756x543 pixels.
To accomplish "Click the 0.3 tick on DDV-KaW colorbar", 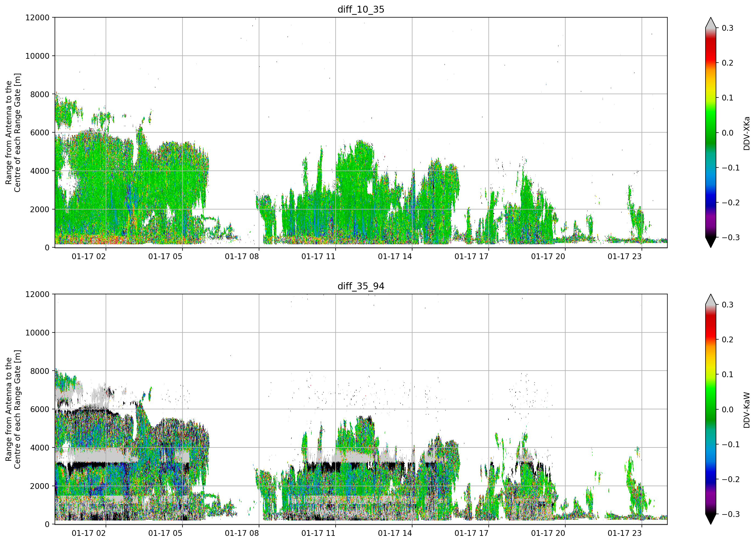I will [728, 305].
